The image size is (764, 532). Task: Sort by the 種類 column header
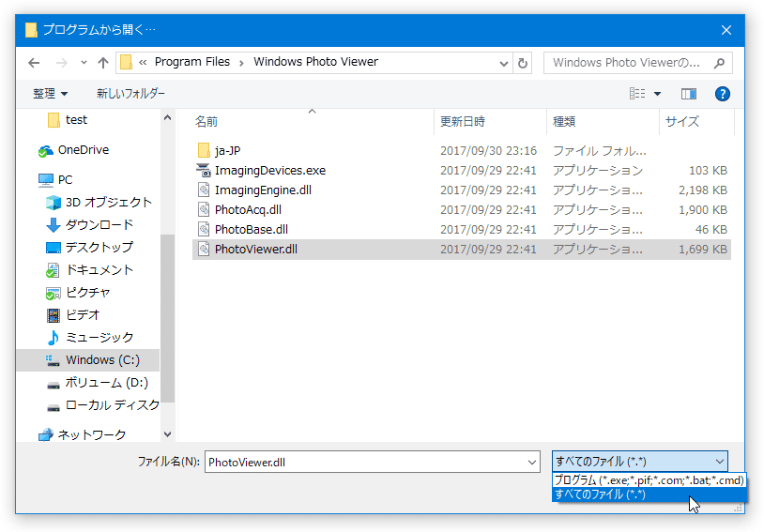pyautogui.click(x=604, y=121)
